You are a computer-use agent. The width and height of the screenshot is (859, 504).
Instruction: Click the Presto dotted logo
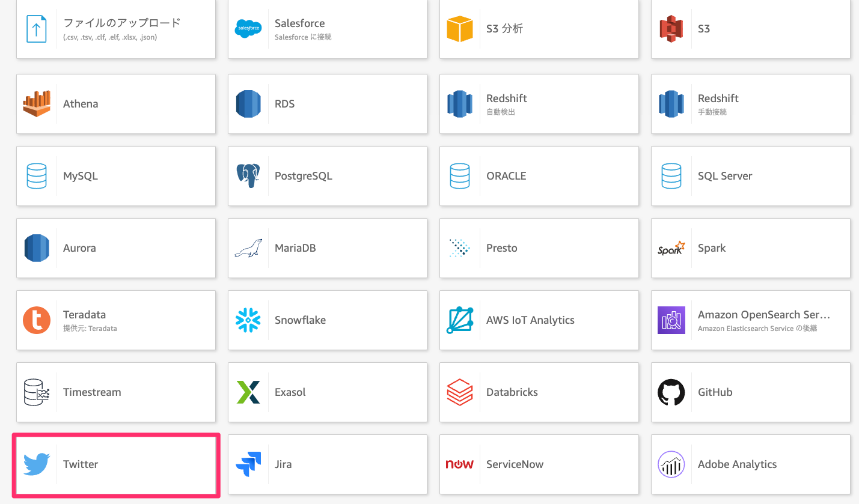coord(460,248)
